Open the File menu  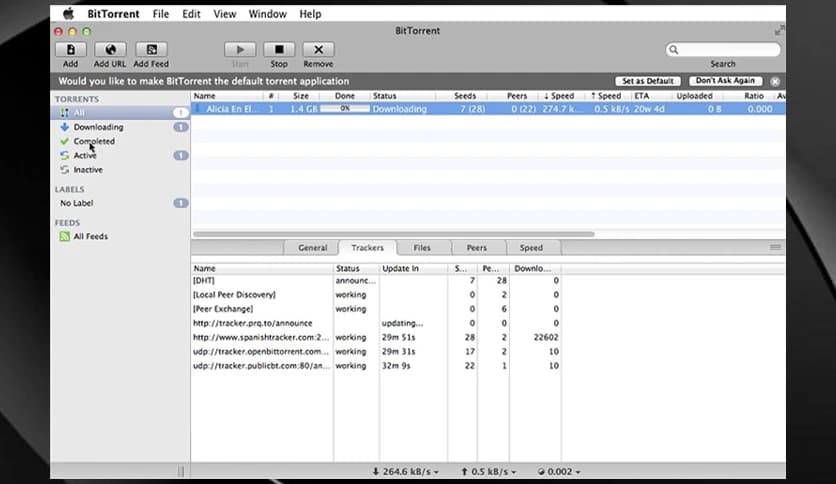pyautogui.click(x=160, y=14)
